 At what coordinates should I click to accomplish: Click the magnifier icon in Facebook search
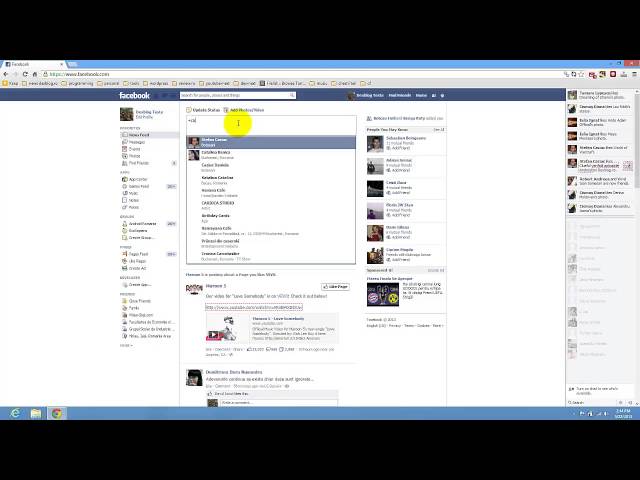point(292,95)
